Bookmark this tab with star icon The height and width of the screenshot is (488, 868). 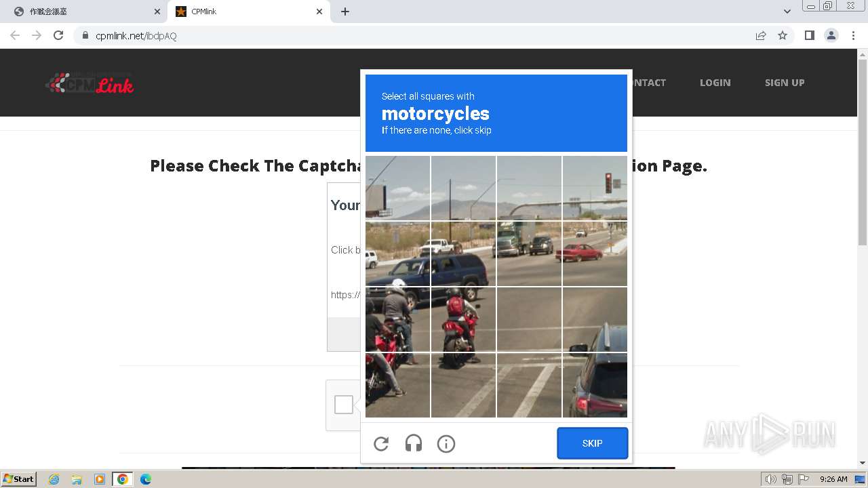783,35
